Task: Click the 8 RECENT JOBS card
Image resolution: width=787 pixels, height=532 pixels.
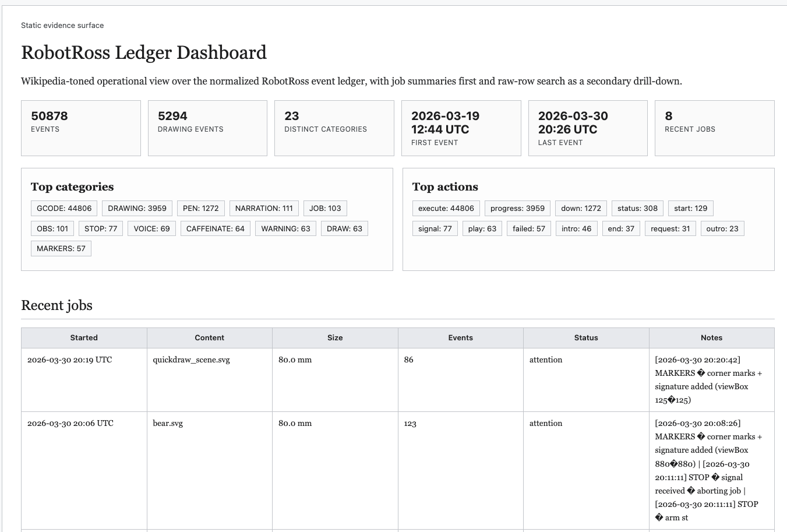Action: [x=715, y=128]
